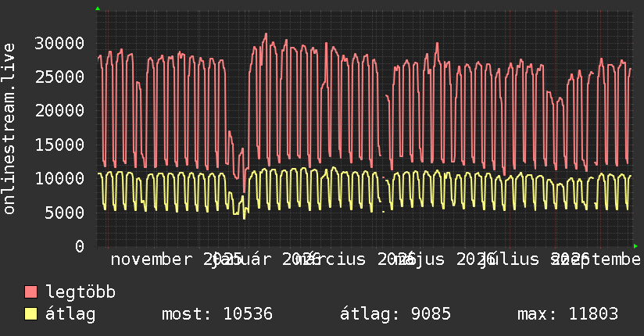This screenshot has width=644, height=336.
Task: Click the legtöbb legend label
Action: pos(80,292)
